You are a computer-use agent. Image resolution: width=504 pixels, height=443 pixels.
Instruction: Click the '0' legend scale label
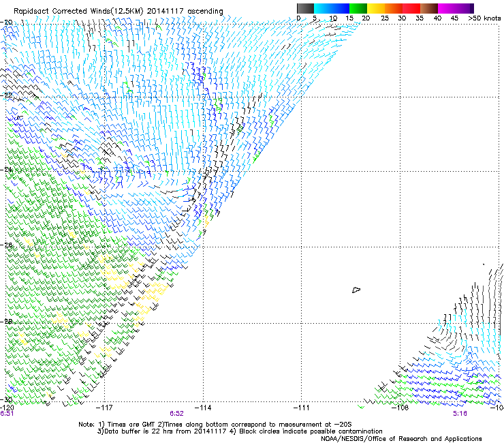click(x=298, y=18)
